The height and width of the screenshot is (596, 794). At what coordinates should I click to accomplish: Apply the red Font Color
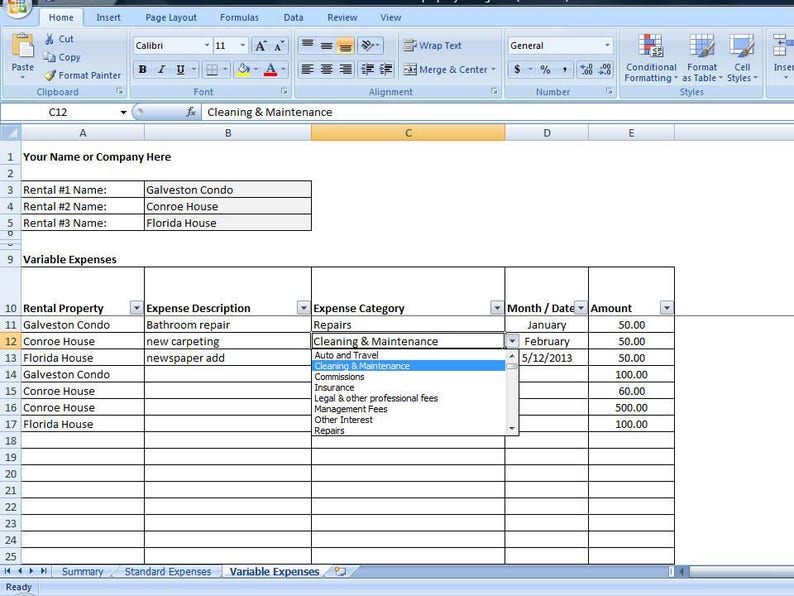[x=270, y=69]
